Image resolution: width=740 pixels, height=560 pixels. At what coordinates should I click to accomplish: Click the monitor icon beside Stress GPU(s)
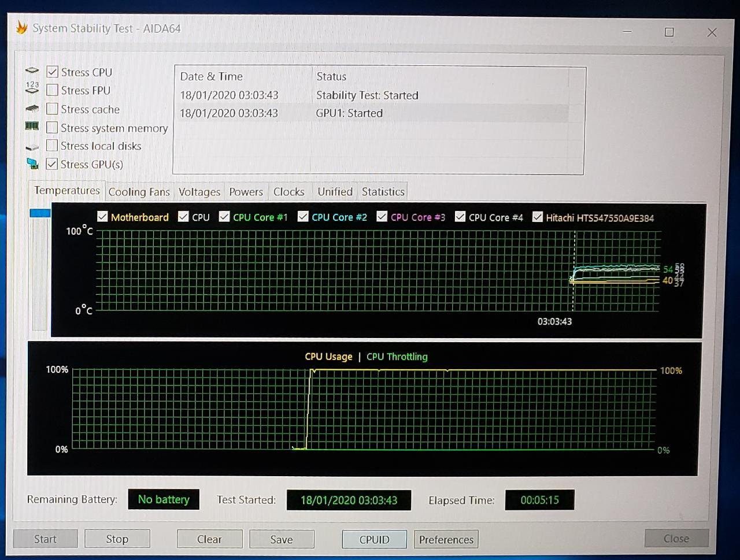click(32, 164)
